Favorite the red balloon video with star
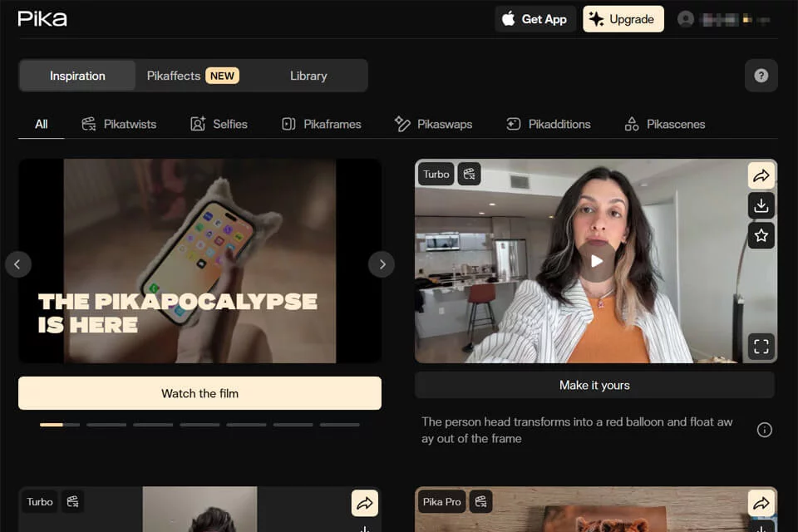The image size is (798, 532). click(x=761, y=235)
